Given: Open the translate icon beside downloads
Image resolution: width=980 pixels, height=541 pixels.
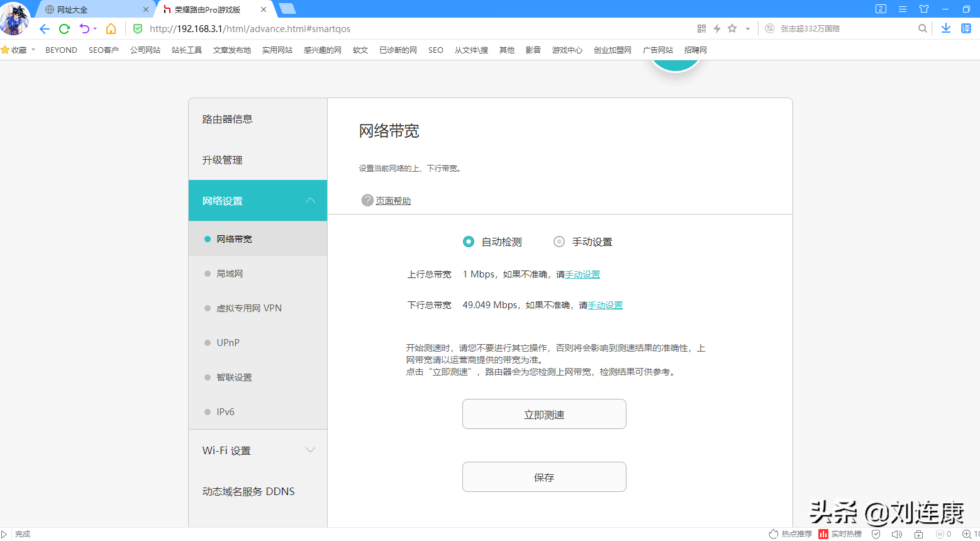Looking at the screenshot, I should tap(966, 28).
